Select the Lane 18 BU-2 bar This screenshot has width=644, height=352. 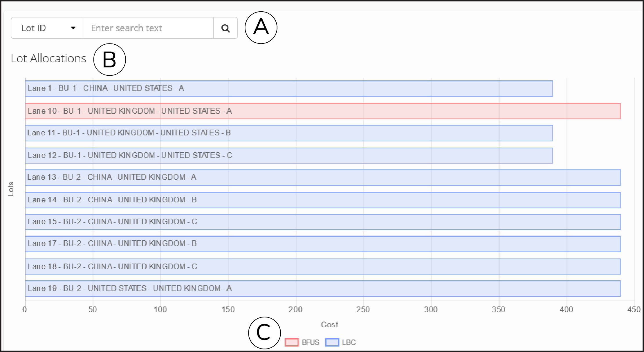coord(323,266)
